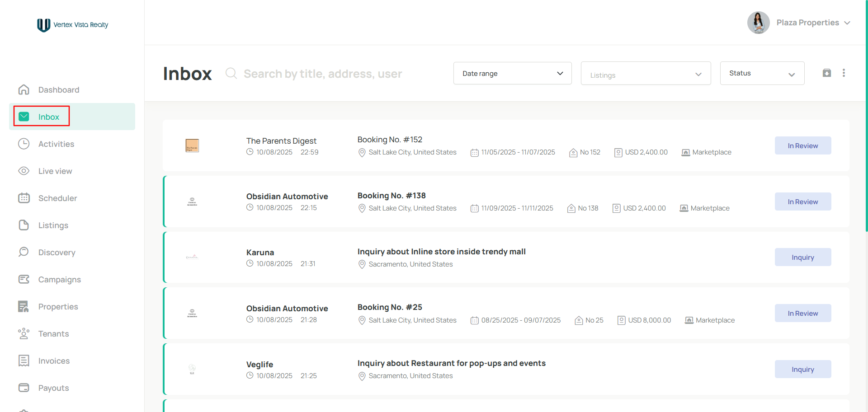This screenshot has height=412, width=868.
Task: Open Inquiry about Restaurant for pop-ups and events
Action: coord(451,363)
